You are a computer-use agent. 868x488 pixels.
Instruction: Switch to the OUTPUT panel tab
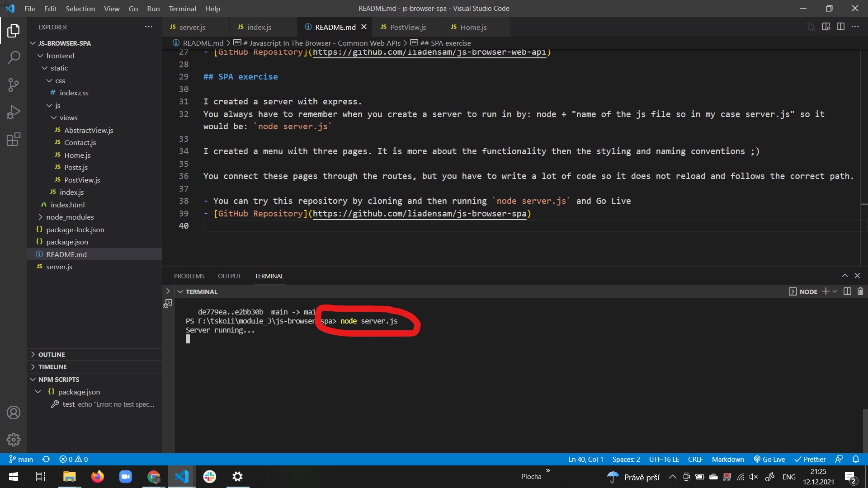pyautogui.click(x=229, y=276)
